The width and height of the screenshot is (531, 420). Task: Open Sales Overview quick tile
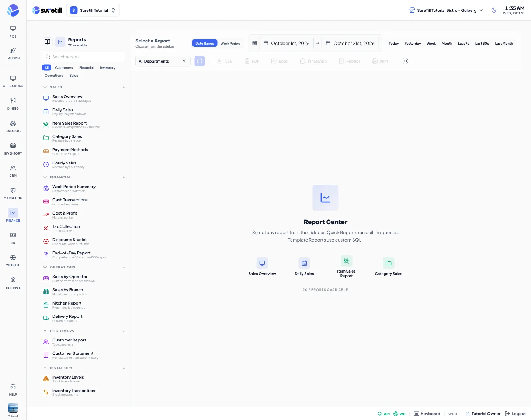(x=262, y=267)
